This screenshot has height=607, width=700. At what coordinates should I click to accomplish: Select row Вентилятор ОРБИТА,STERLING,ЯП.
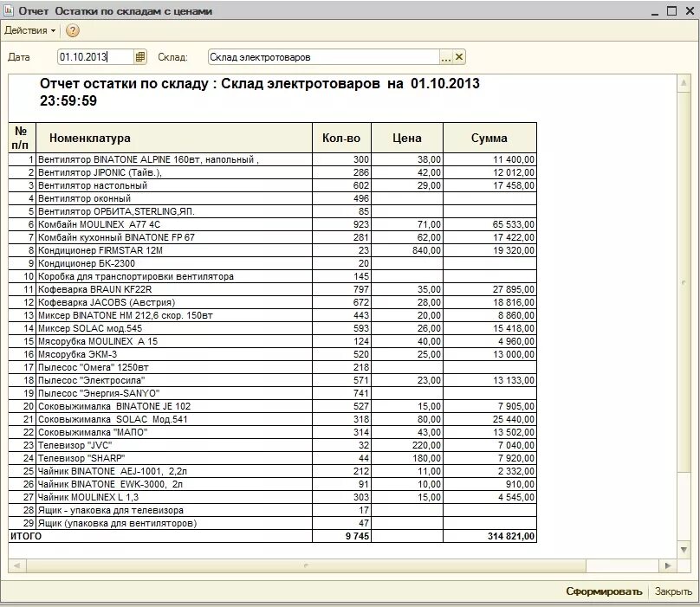272,211
